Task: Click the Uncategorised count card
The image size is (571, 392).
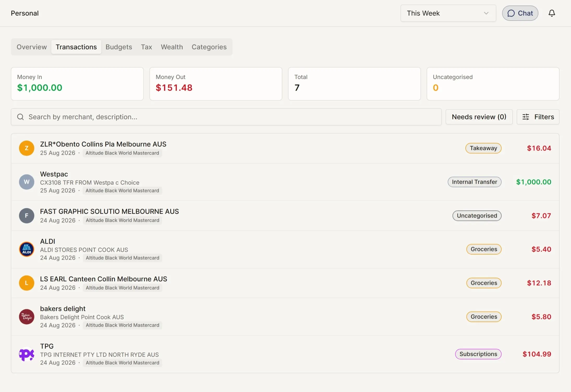Action: click(x=493, y=84)
